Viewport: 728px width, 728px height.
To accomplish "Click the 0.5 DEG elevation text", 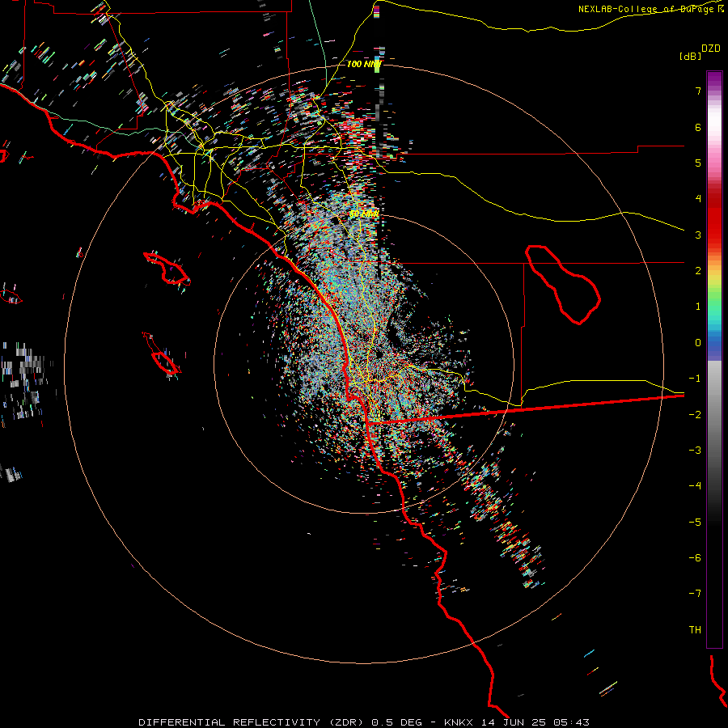I will [397, 722].
